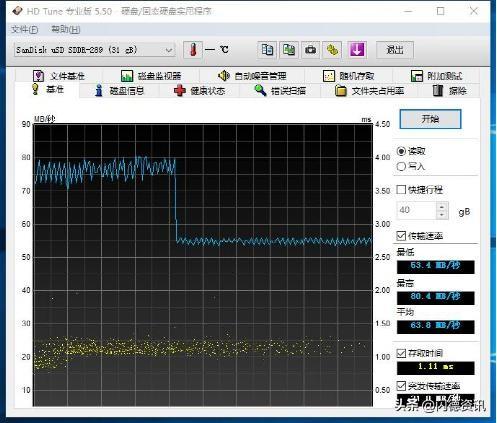Switch to the 健康状态 tab
The height and width of the screenshot is (423, 497).
200,91
